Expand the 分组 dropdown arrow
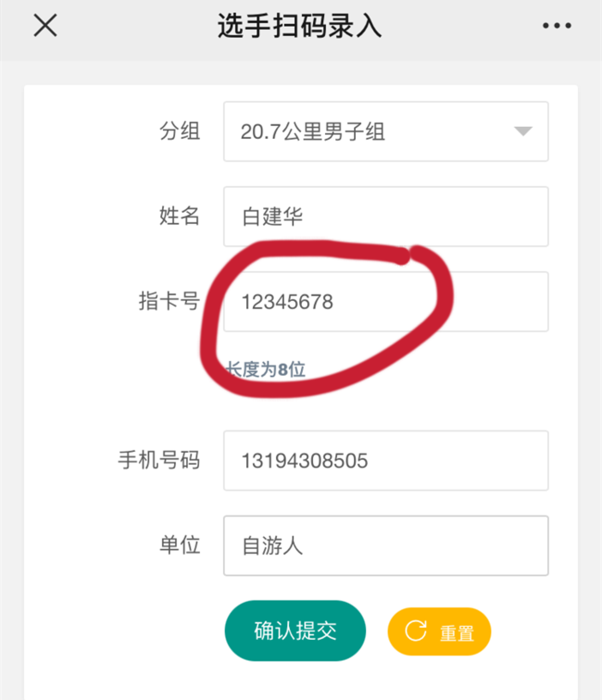 coord(523,131)
